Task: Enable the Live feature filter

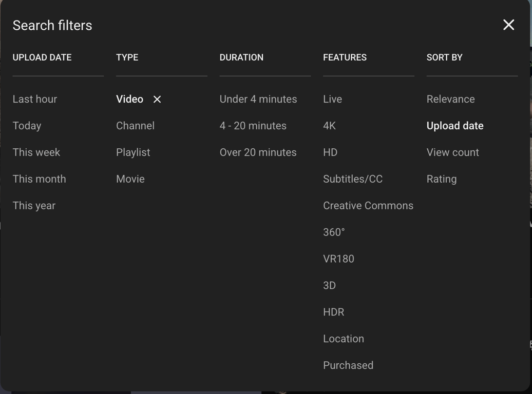Action: [x=332, y=99]
